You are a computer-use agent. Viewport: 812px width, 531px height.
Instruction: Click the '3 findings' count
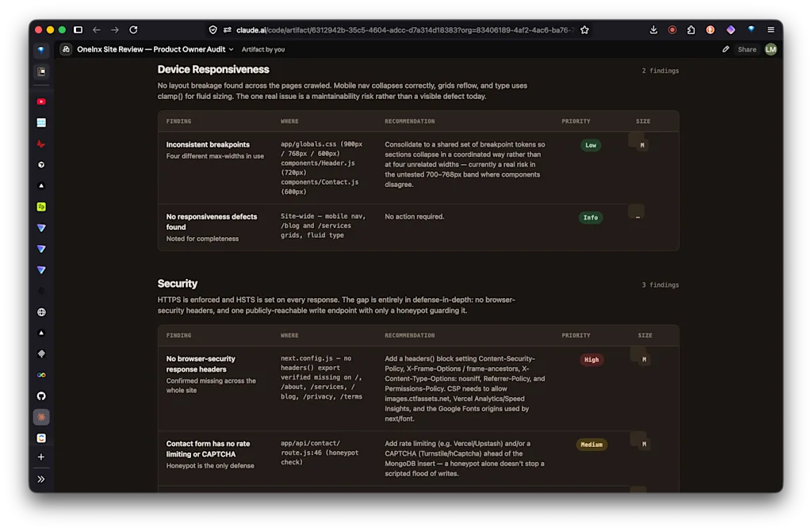[661, 285]
